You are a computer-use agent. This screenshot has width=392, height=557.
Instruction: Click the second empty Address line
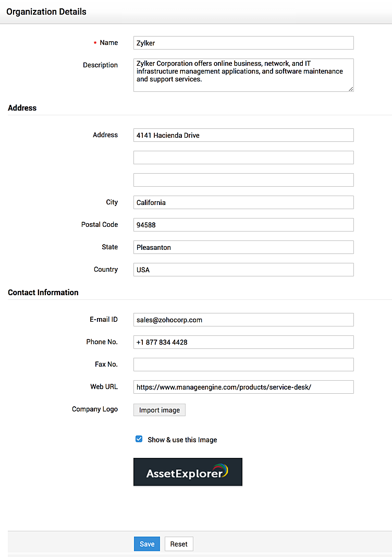pos(243,158)
